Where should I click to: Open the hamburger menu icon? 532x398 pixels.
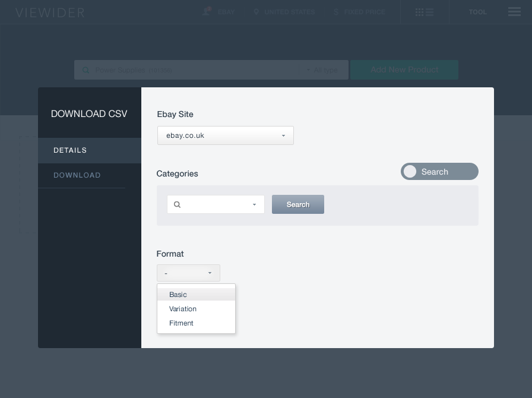[x=514, y=12]
